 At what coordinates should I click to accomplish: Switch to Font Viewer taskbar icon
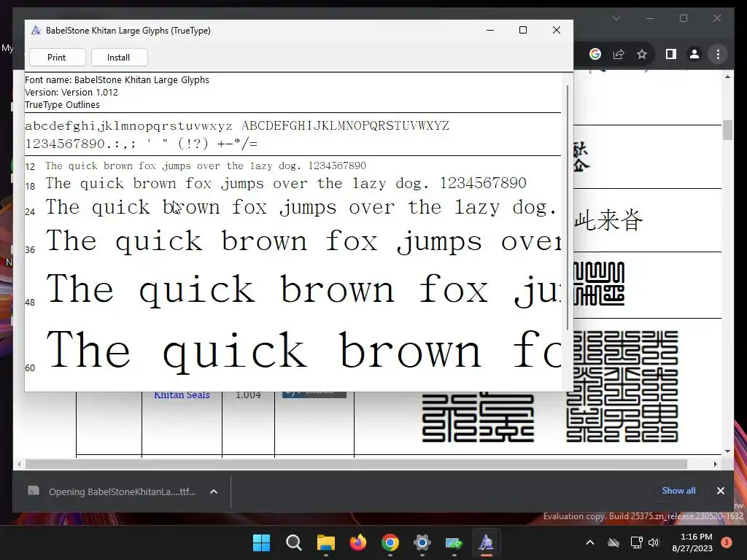(486, 542)
